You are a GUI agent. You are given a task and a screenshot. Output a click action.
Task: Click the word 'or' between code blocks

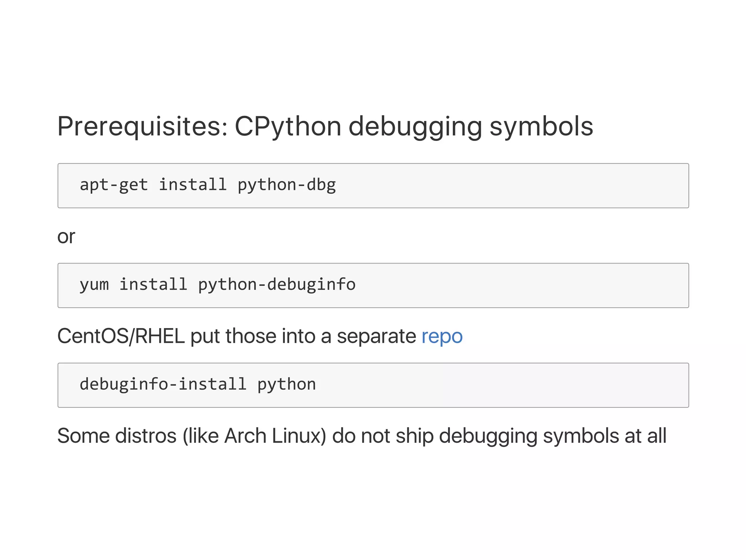click(66, 237)
